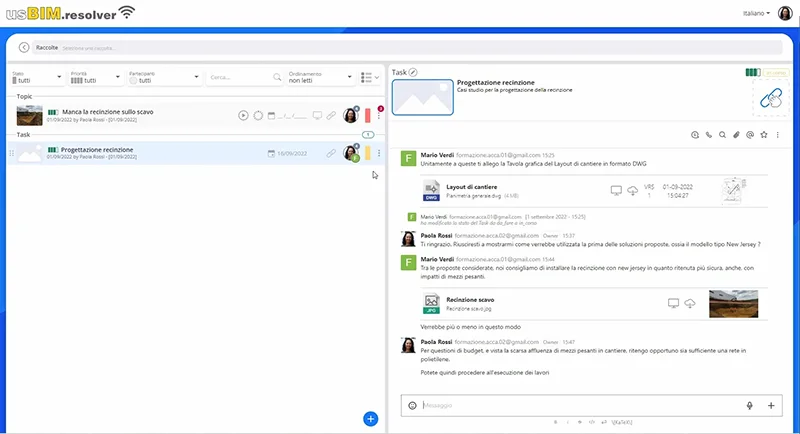Screen dimensions: 800x434
Task: View Layout di cantiere on monitor icon
Action: click(616, 191)
